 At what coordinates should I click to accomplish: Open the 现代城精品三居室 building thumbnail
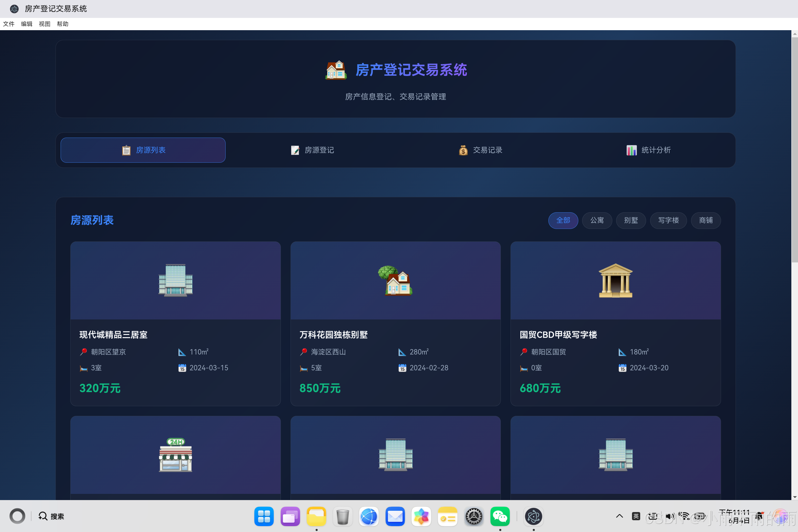tap(175, 280)
